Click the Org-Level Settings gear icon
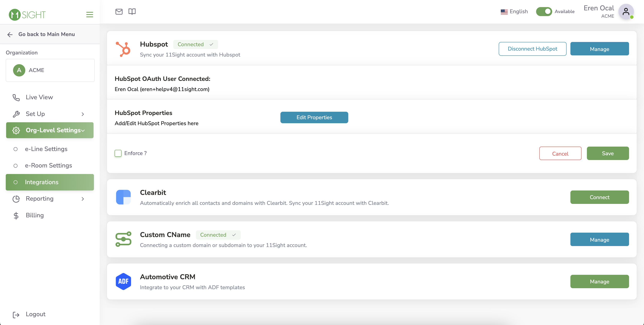This screenshot has width=644, height=325. pyautogui.click(x=16, y=130)
